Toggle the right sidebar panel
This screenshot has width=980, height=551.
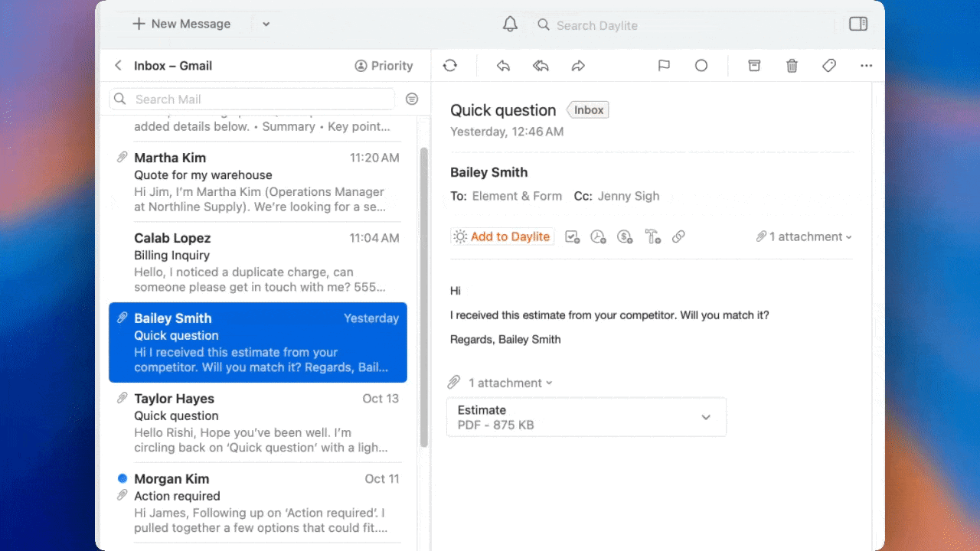point(858,24)
